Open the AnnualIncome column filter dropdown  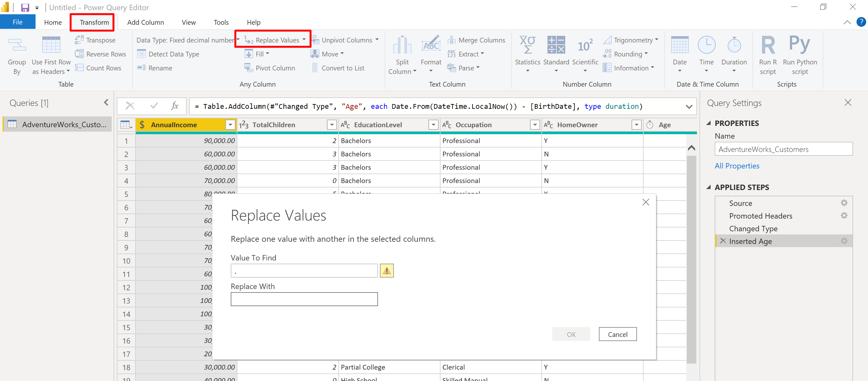click(230, 125)
